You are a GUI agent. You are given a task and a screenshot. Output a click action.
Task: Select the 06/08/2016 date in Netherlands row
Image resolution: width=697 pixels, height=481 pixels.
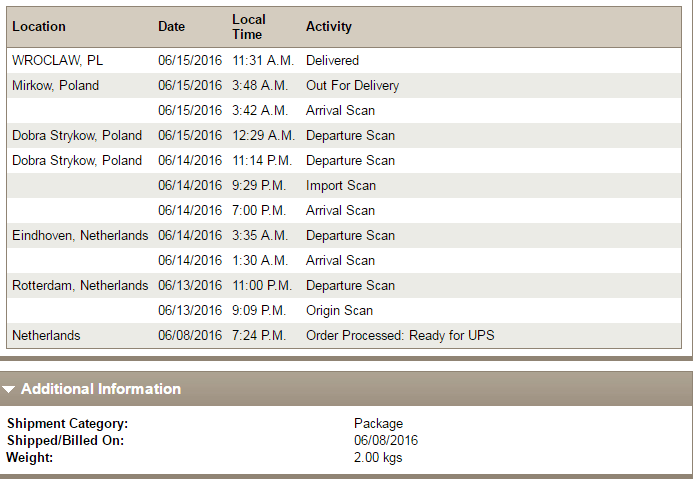(x=190, y=336)
